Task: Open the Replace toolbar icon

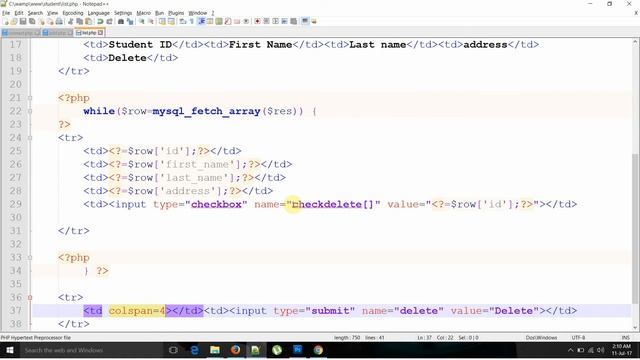Action: pos(130,21)
